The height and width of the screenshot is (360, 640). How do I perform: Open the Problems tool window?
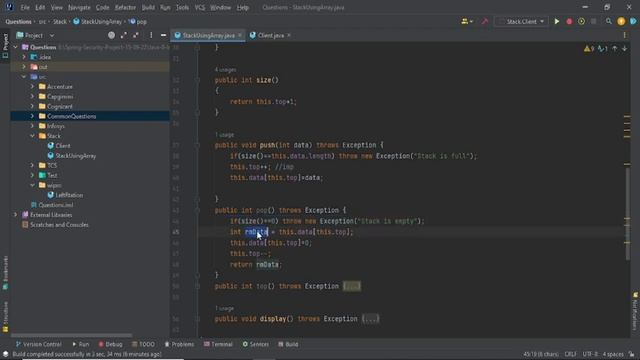[x=179, y=344]
